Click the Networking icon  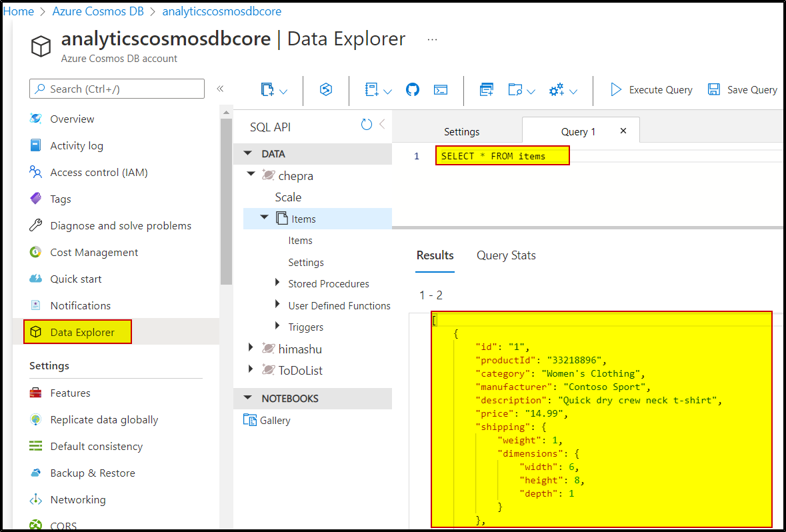click(35, 500)
